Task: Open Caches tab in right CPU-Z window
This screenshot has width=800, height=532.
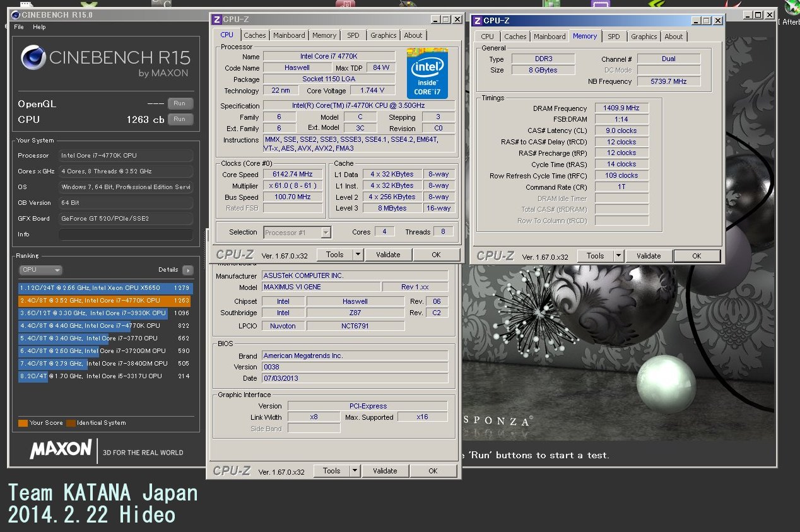Action: [515, 37]
